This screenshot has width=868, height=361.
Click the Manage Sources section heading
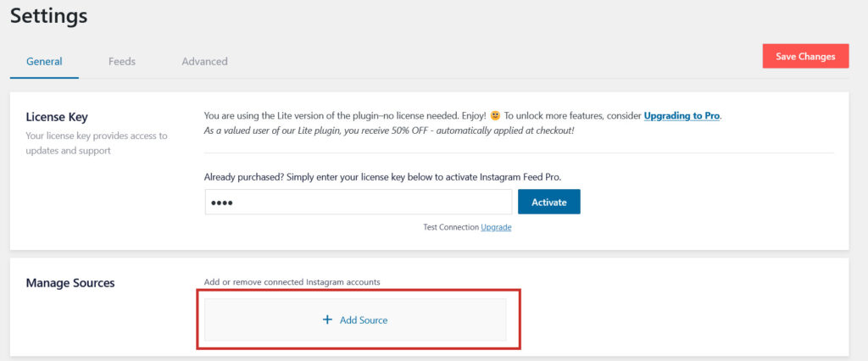click(70, 283)
